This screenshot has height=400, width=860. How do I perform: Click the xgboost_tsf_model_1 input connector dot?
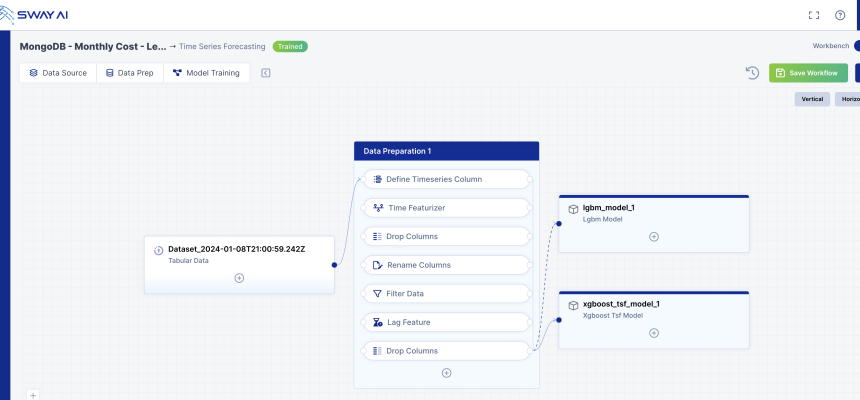pyautogui.click(x=558, y=320)
